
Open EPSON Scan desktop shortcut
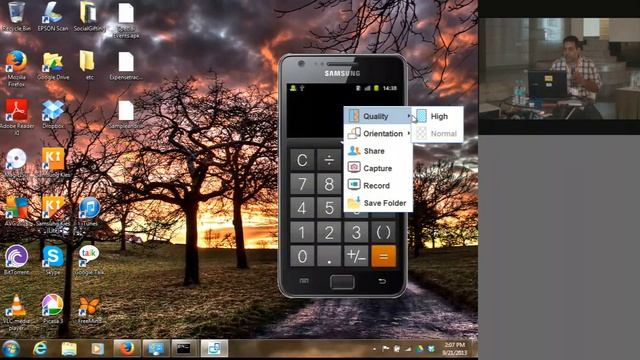53,17
